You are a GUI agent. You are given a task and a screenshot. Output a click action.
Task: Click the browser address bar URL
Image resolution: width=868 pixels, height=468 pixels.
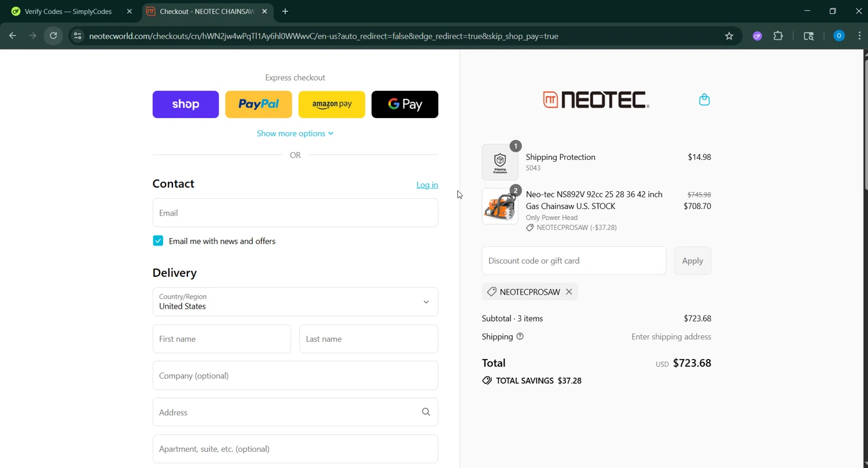pyautogui.click(x=323, y=36)
